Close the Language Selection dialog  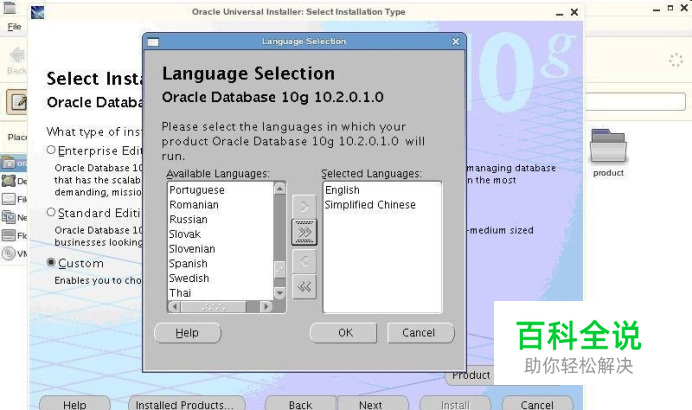[x=455, y=41]
